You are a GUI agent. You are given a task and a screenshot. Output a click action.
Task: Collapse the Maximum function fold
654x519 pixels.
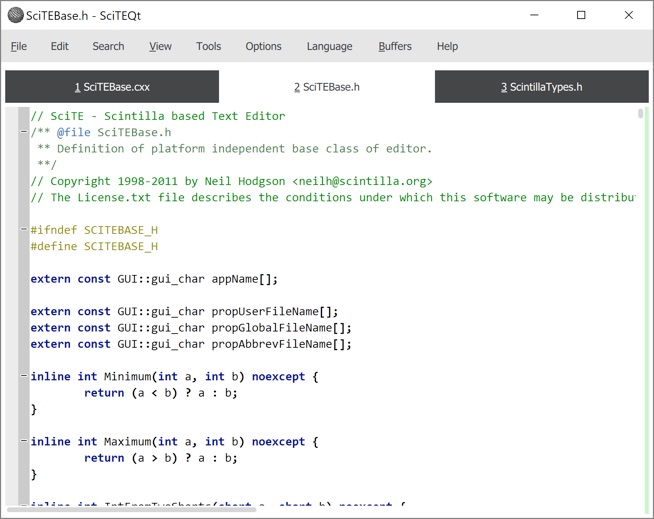coord(24,441)
